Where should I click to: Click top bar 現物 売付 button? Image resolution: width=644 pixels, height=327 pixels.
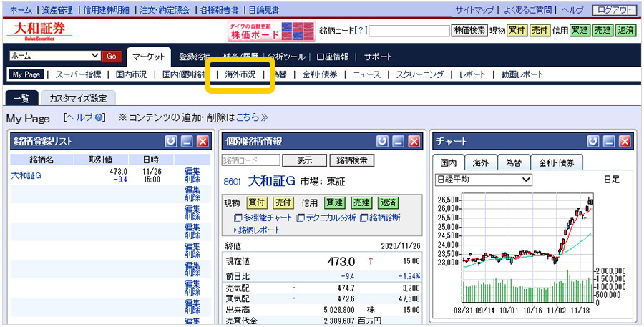pos(540,31)
